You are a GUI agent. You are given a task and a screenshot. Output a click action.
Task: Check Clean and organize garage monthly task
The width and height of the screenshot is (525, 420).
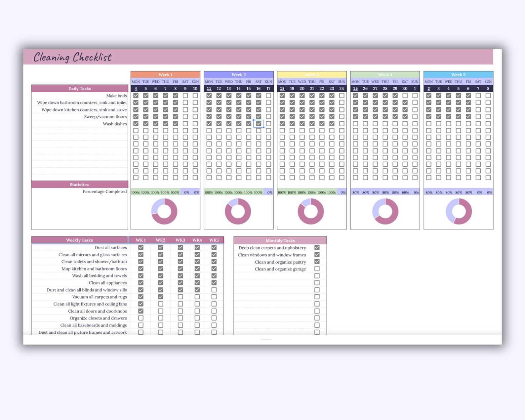[317, 269]
